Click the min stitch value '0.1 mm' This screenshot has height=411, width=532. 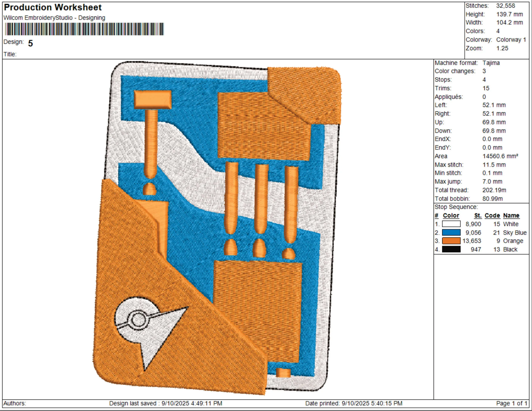pyautogui.click(x=492, y=173)
